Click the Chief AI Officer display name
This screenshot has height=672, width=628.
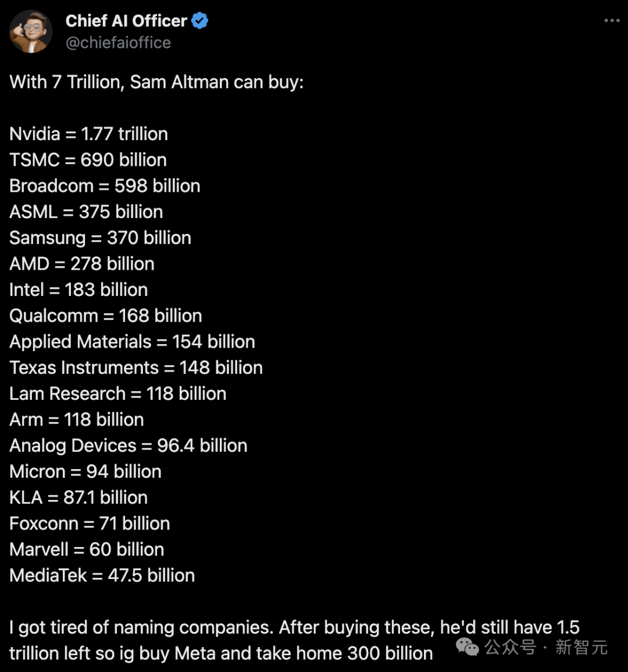coord(126,20)
